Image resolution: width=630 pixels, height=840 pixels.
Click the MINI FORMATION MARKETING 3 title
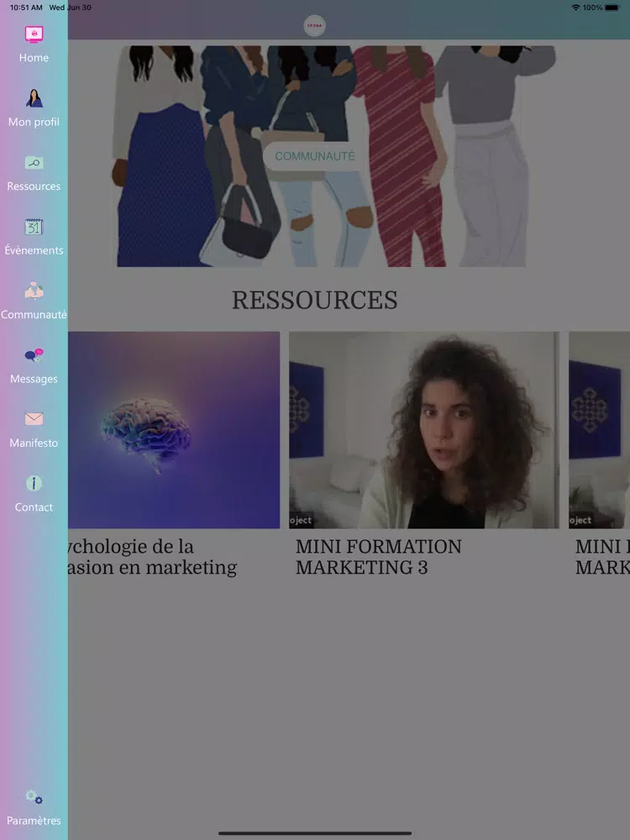pos(378,557)
